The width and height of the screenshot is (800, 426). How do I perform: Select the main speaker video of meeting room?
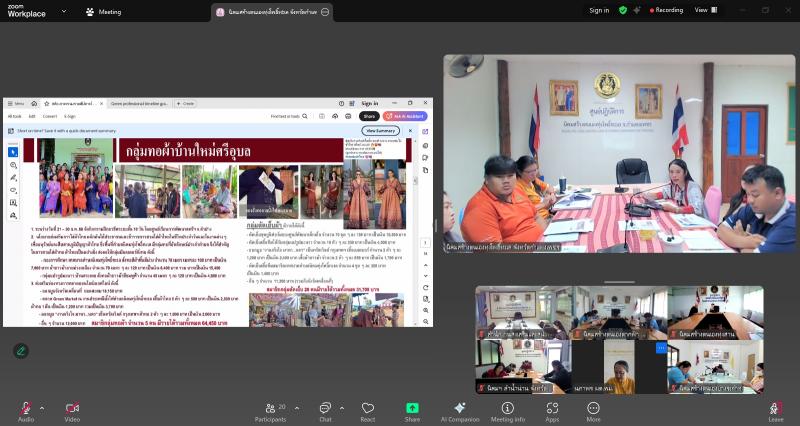tap(619, 154)
